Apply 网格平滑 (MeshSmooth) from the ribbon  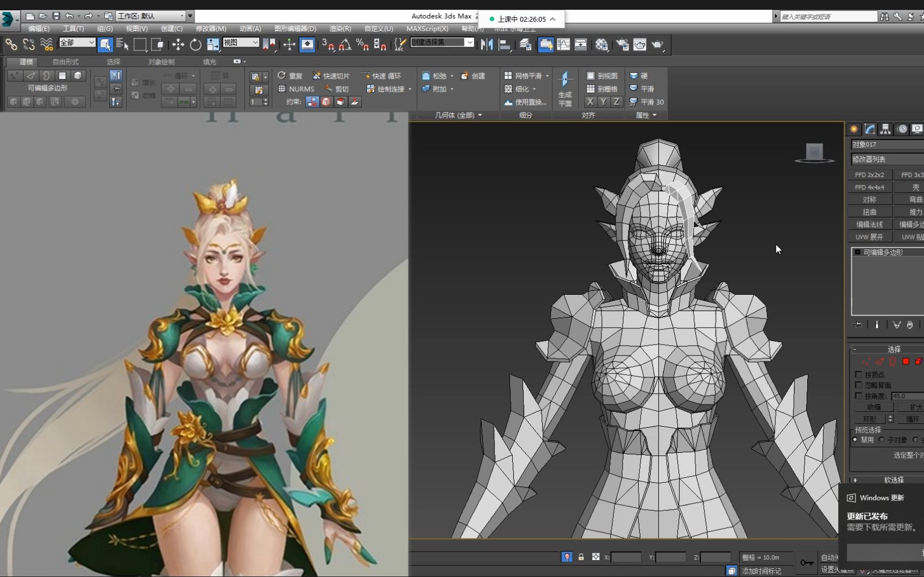pyautogui.click(x=523, y=75)
